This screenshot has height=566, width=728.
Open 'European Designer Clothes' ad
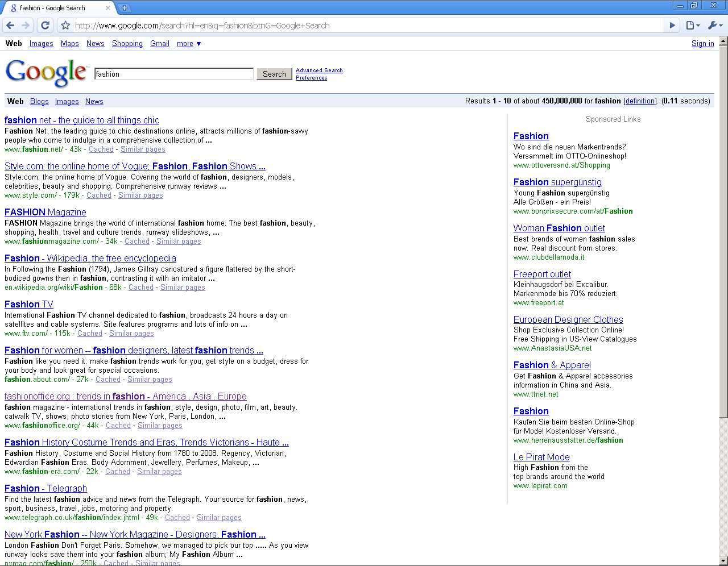point(568,319)
